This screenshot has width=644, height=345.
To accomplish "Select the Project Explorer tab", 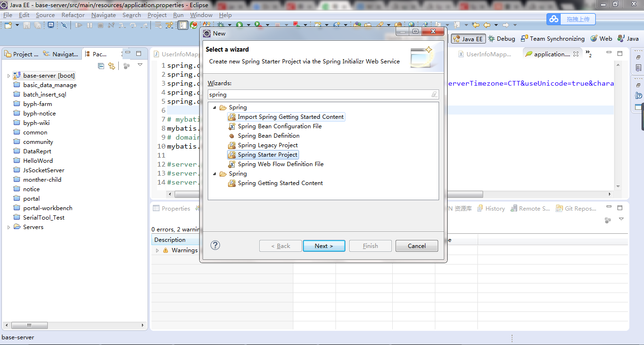I will (21, 54).
